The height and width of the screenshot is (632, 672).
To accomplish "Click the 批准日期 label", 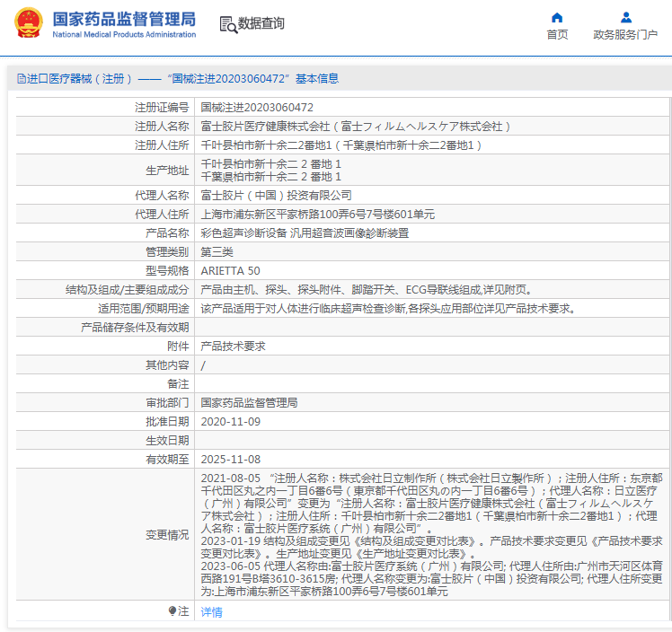I will coord(167,422).
